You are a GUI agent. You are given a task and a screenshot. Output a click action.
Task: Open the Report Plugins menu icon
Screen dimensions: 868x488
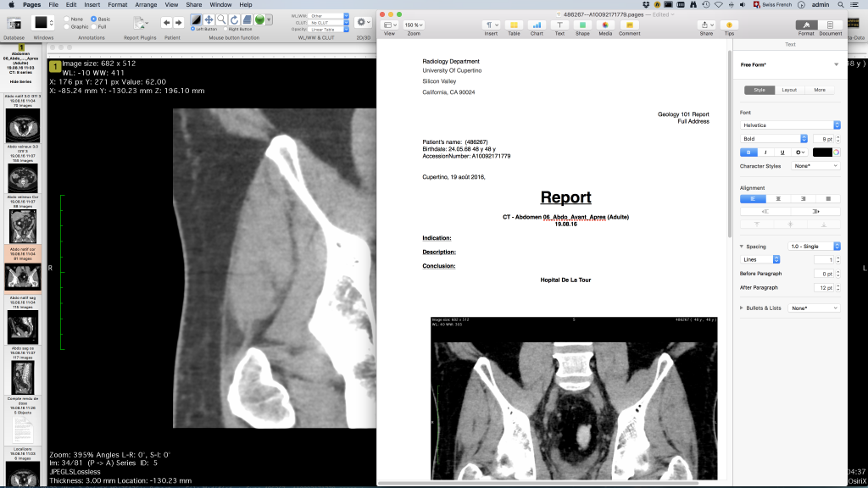[140, 23]
